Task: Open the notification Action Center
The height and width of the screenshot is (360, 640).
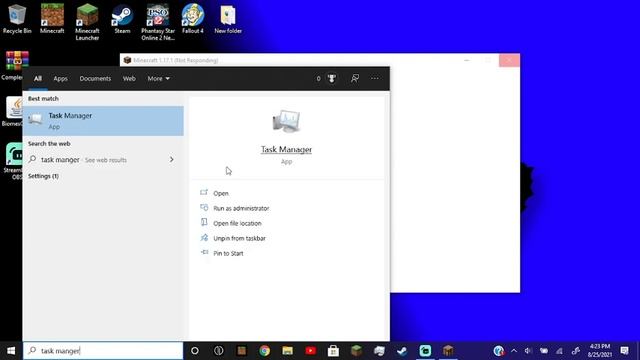Action: pyautogui.click(x=624, y=351)
